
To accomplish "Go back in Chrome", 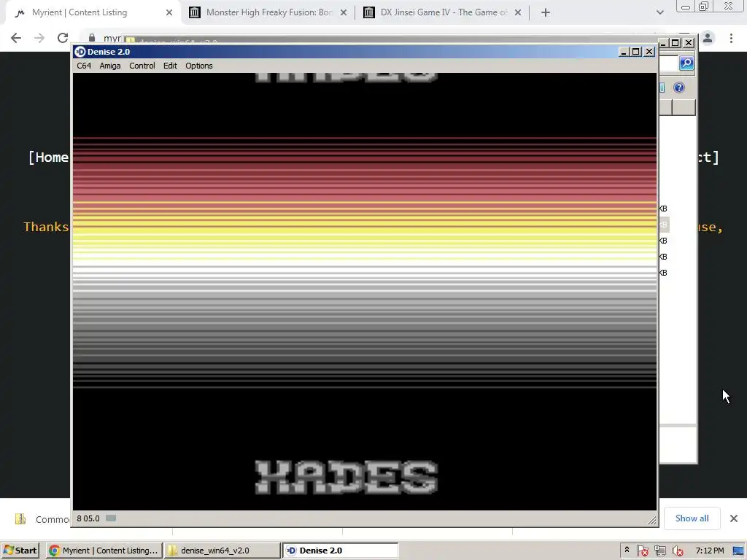I will pyautogui.click(x=16, y=38).
